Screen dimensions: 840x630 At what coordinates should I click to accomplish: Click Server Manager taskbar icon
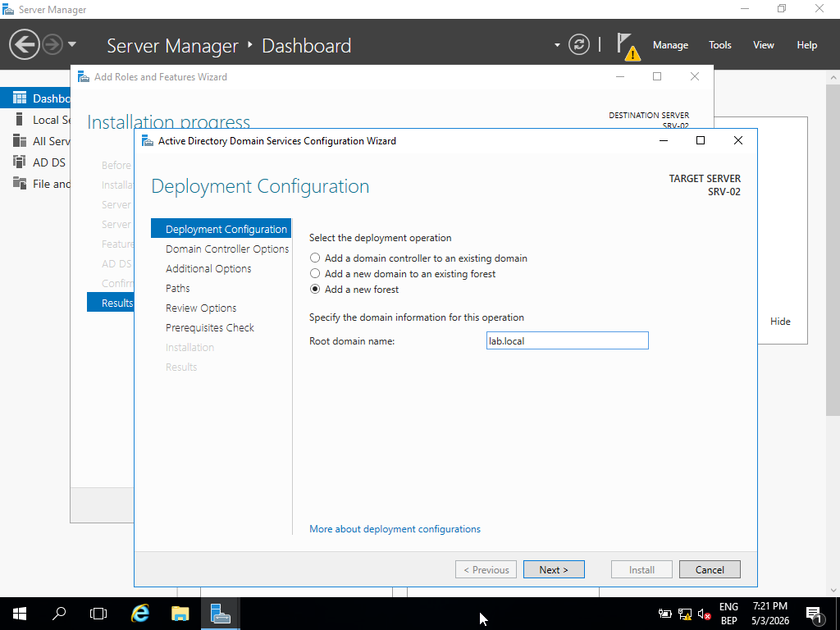220,614
